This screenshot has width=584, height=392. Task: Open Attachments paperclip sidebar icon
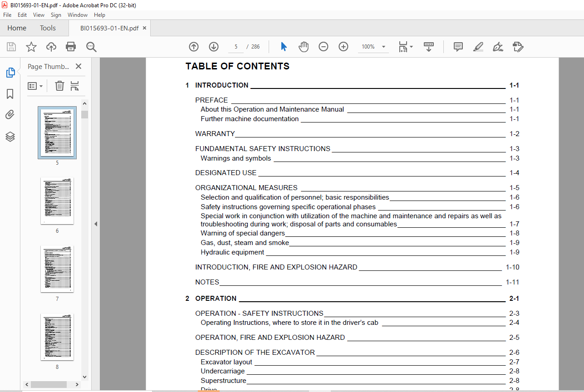coord(10,115)
